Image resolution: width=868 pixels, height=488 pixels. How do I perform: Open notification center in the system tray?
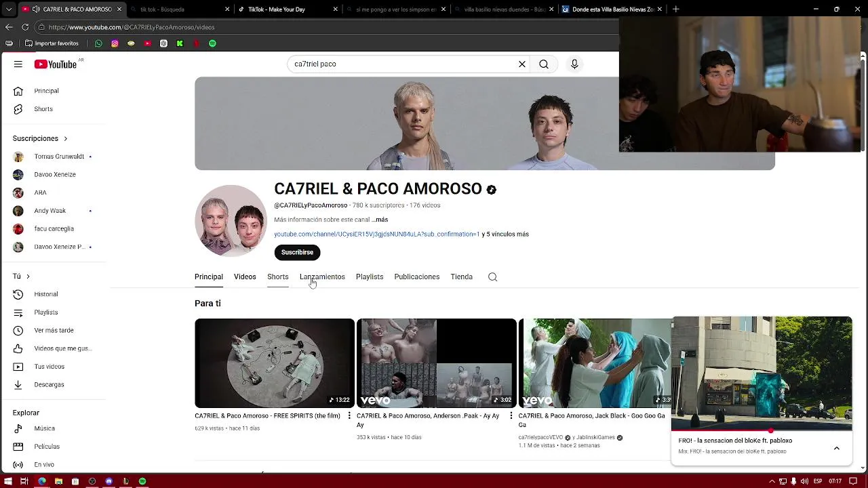click(x=853, y=481)
